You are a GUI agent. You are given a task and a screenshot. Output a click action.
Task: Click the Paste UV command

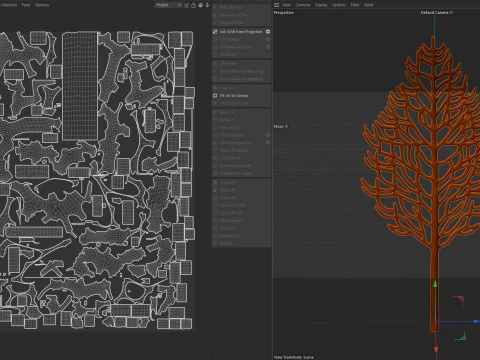tap(227, 190)
